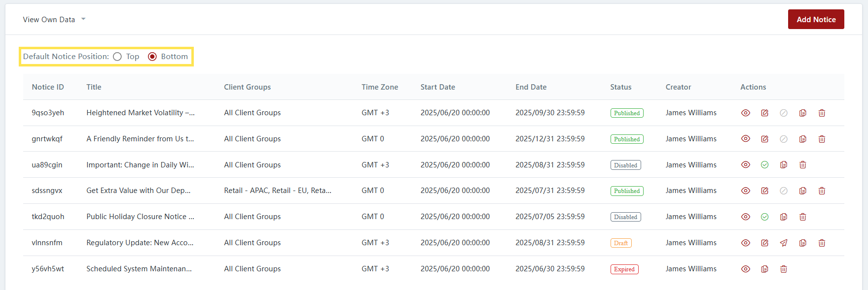The image size is (868, 290).
Task: View notice 9qso3yeh with the eye icon
Action: point(746,113)
